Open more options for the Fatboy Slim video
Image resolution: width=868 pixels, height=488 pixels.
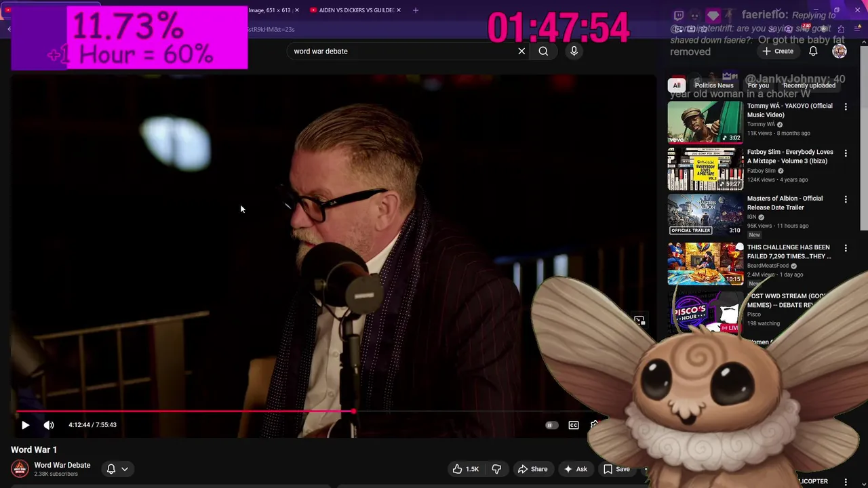[846, 153]
